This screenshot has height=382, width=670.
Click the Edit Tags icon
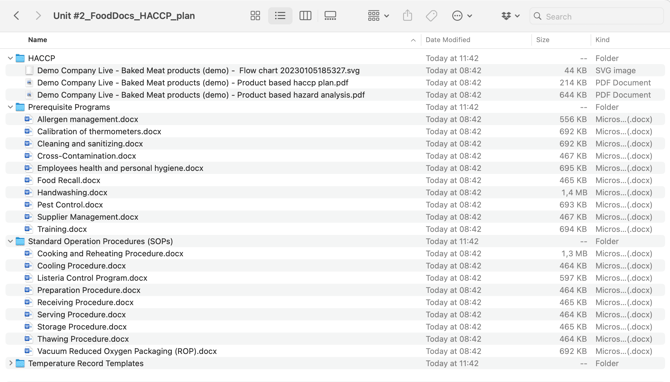click(x=432, y=16)
